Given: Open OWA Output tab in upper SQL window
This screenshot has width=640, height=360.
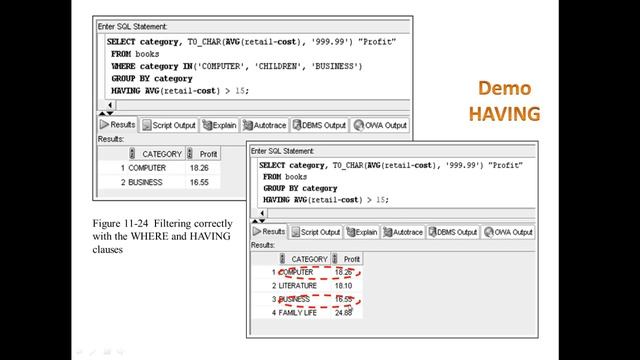Looking at the screenshot, I should 380,125.
